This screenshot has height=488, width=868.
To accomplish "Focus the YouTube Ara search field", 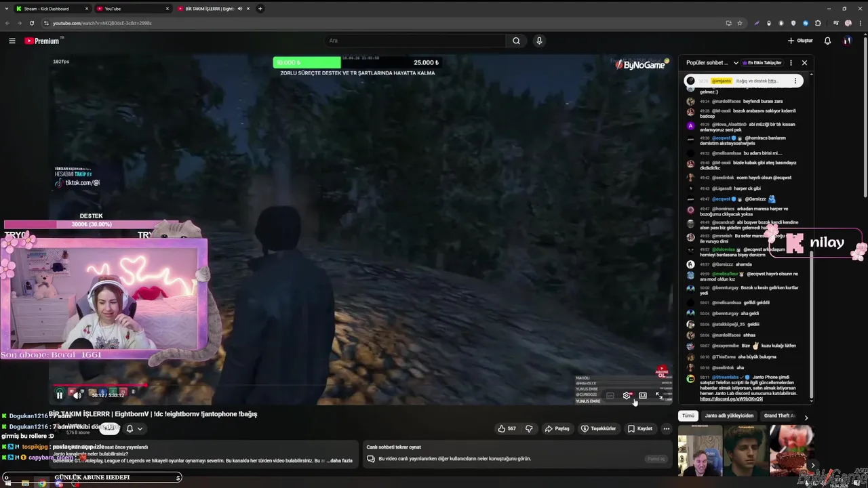I will coord(415,41).
